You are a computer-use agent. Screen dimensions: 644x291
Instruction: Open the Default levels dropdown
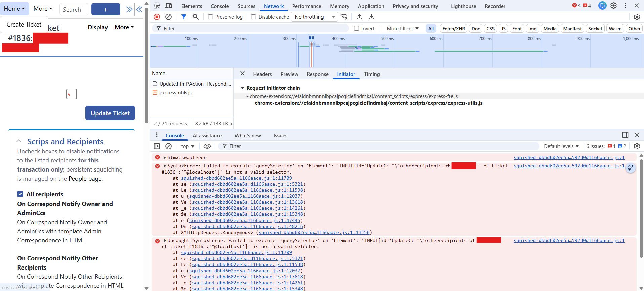click(x=561, y=146)
